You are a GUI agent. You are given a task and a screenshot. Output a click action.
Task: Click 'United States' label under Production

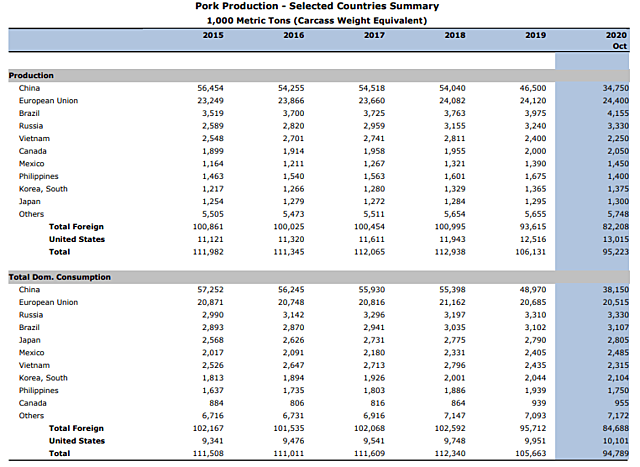[77, 240]
